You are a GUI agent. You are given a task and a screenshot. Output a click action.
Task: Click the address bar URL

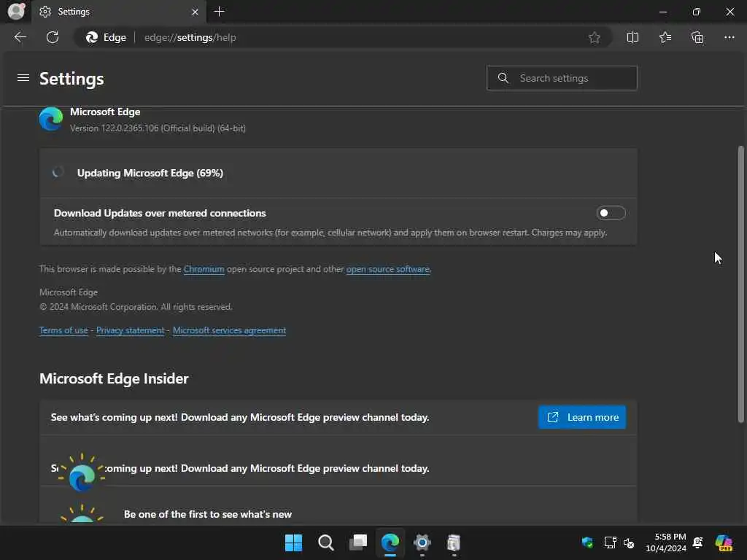190,37
